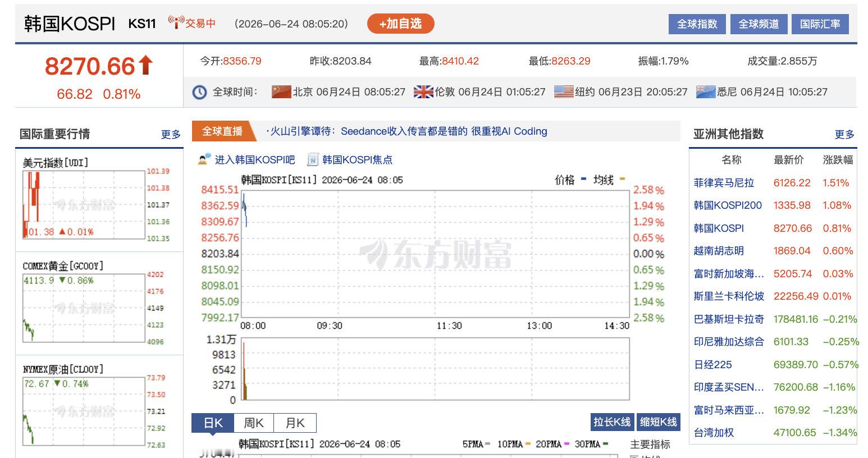This screenshot has width=868, height=458.
Task: Open the 全球频道 page
Action: pos(759,24)
